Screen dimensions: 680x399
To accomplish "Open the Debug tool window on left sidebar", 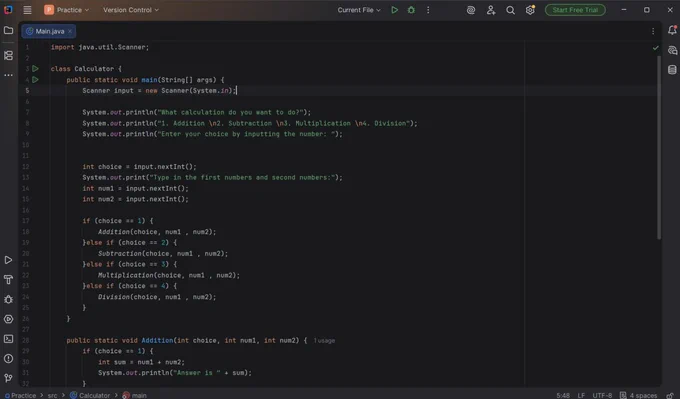I will point(8,299).
